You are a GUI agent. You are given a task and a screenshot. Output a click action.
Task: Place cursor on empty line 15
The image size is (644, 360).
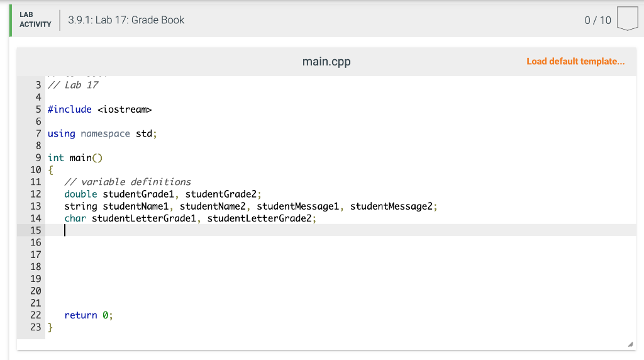point(340,230)
